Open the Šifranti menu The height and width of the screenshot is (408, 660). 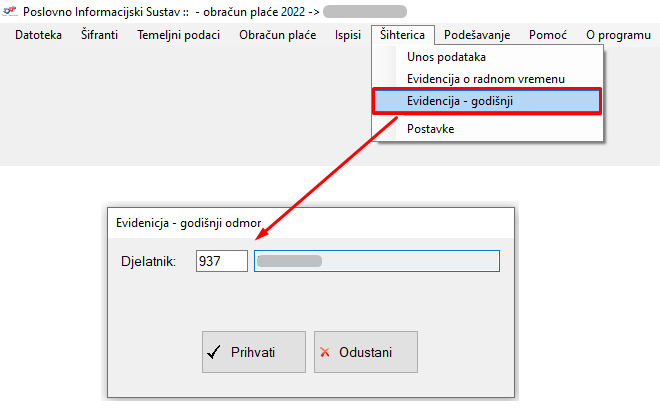[99, 35]
